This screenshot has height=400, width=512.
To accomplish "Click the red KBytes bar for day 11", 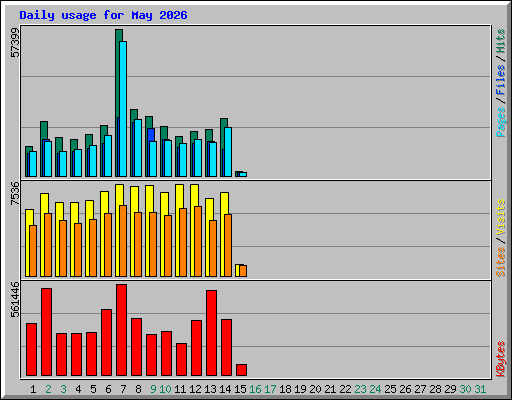I will point(181,360).
